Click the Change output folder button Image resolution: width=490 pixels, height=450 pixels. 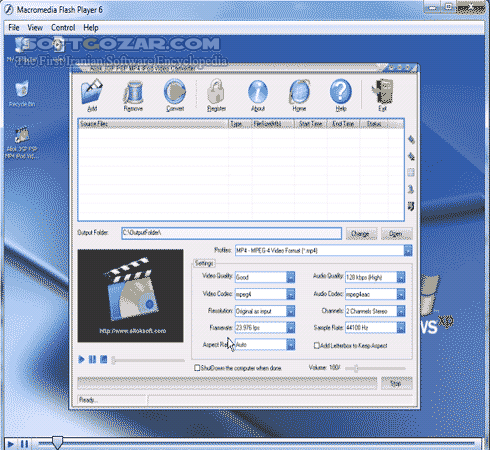pyautogui.click(x=361, y=234)
